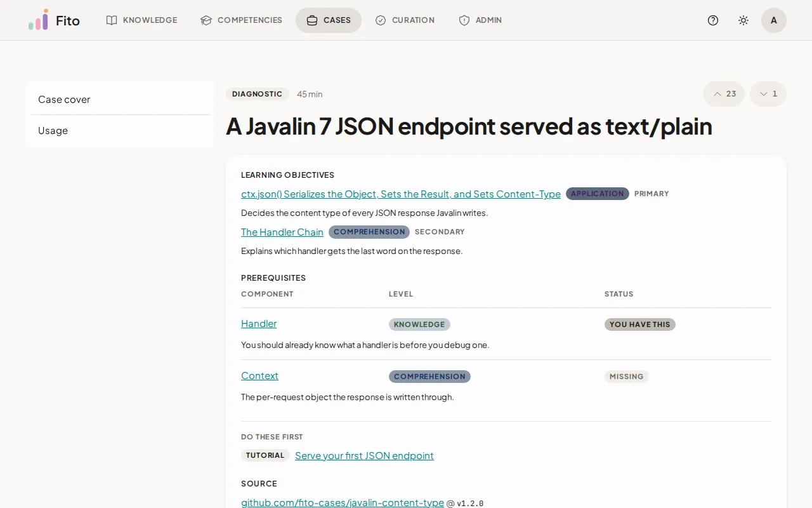Click the LEVEL column header
Screen dimensions: 812x508
point(401,294)
